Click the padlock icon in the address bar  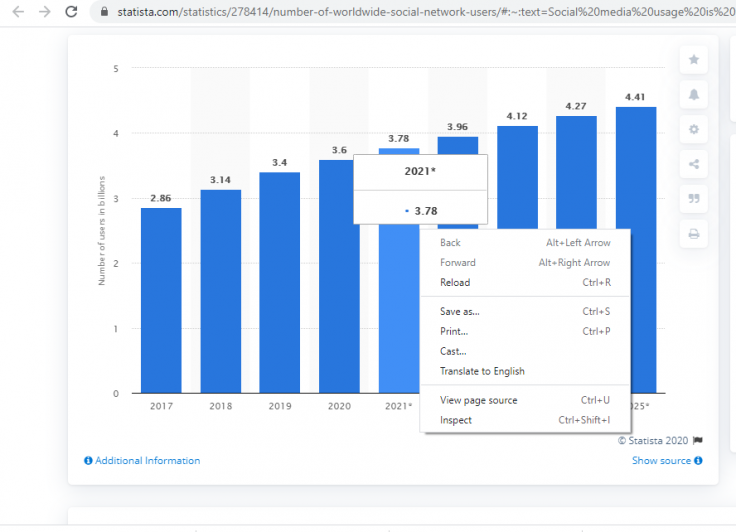click(105, 11)
